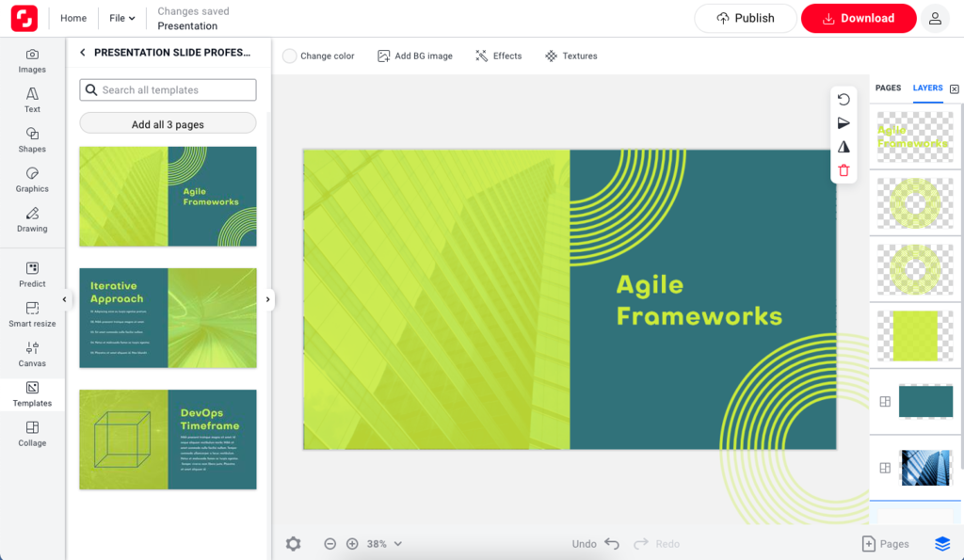Open the Smart resize tool
The width and height of the screenshot is (964, 560).
[x=32, y=314]
